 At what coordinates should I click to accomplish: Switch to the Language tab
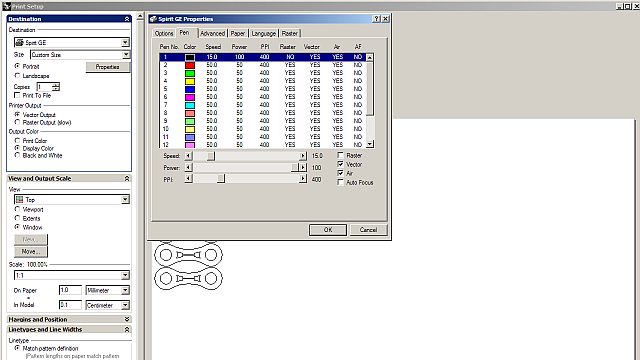pyautogui.click(x=264, y=33)
